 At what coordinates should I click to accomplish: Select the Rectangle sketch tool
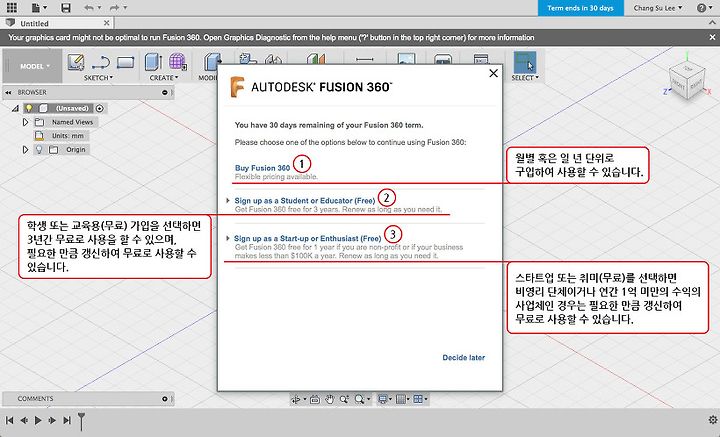pos(125,62)
